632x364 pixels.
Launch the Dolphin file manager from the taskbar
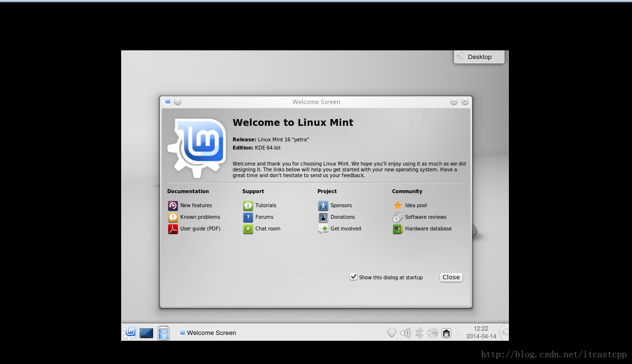click(164, 333)
